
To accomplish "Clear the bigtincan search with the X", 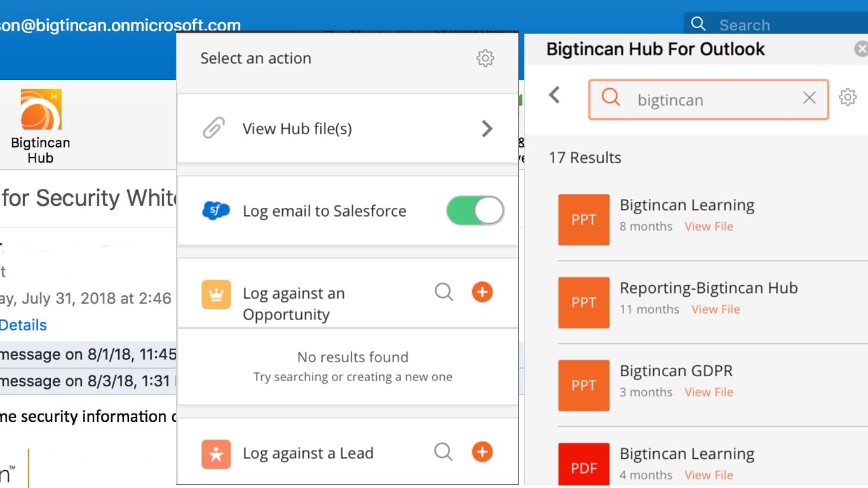I will (809, 98).
